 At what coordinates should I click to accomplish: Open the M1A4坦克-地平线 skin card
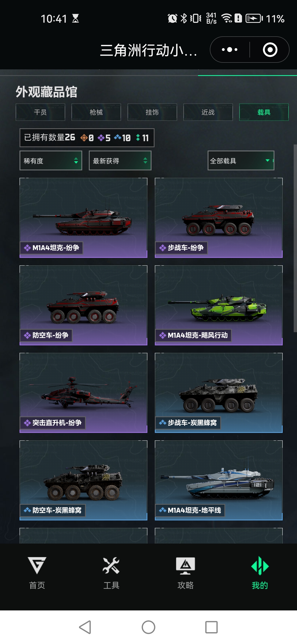point(219,480)
